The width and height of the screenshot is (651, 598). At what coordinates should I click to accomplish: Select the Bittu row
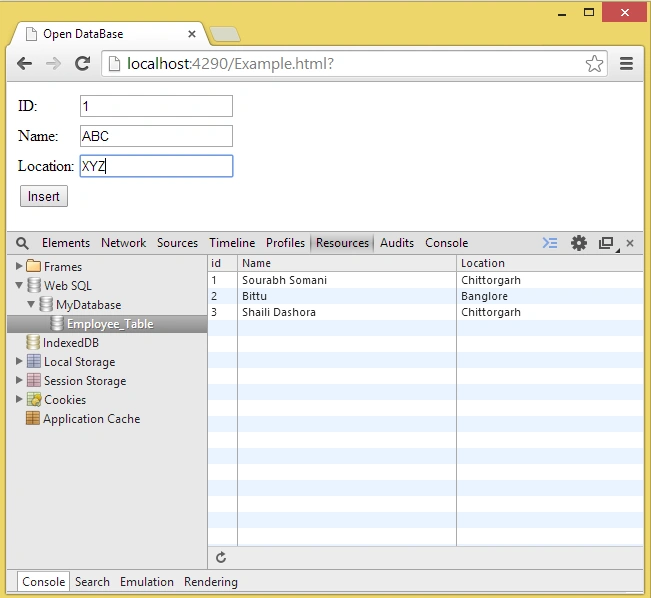pos(426,296)
